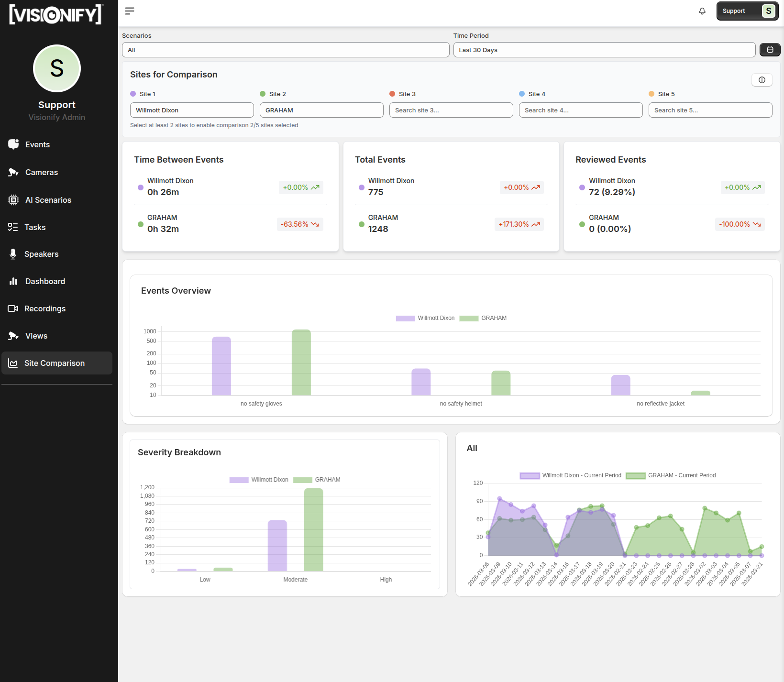Click the 72 (9.29%) reviewed events value

612,192
